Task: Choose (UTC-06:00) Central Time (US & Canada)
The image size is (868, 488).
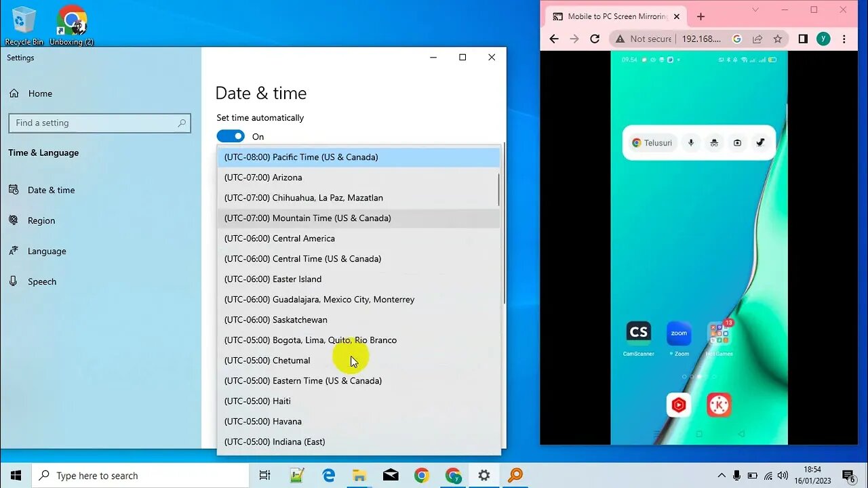Action: click(358, 259)
